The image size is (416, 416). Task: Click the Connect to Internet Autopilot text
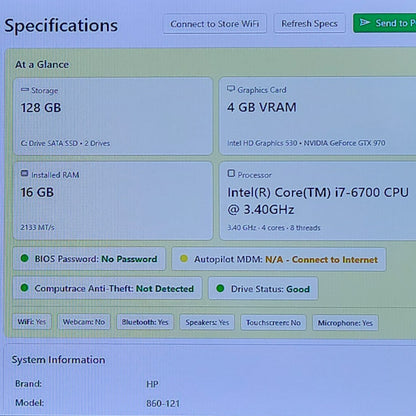pyautogui.click(x=335, y=260)
